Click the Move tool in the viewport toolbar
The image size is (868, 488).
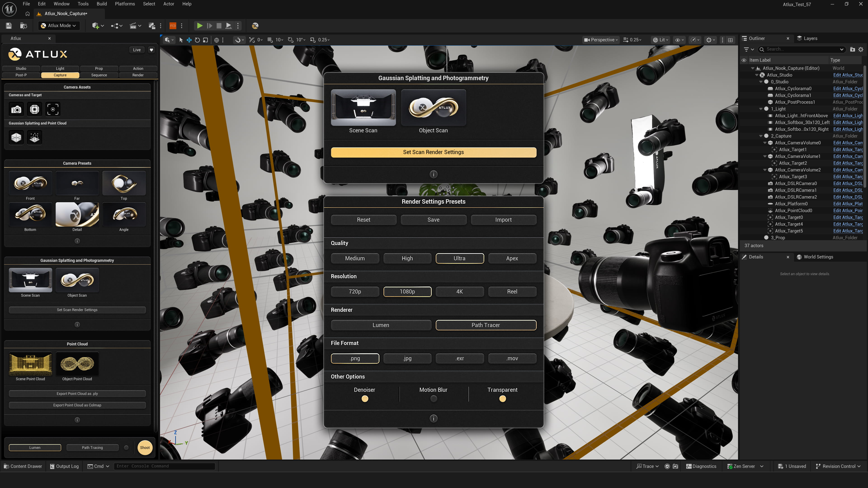click(189, 40)
